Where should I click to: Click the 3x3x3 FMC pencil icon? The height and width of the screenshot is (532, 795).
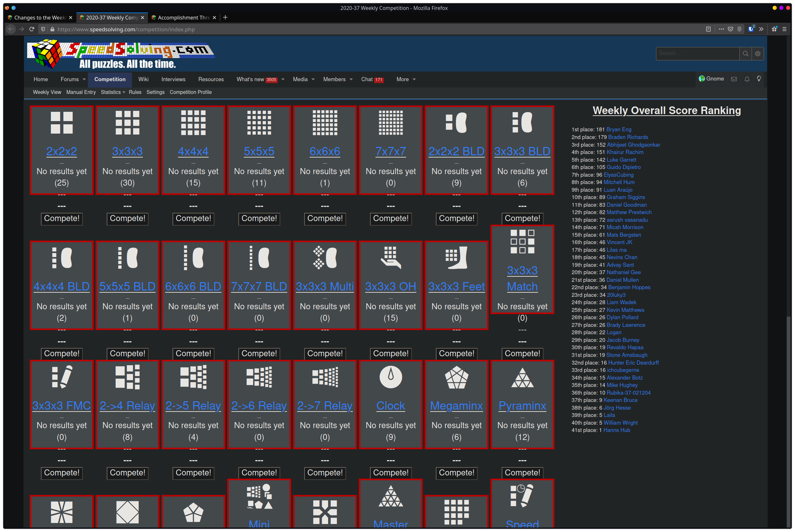point(61,377)
